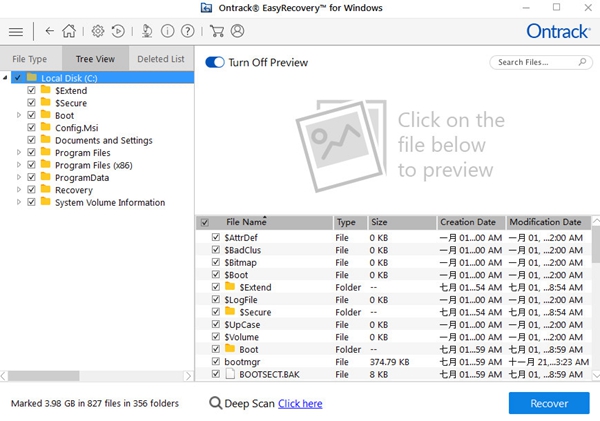Viewport: 600px width, 421px height.
Task: Expand the Program Files (x86) folder
Action: tap(19, 165)
